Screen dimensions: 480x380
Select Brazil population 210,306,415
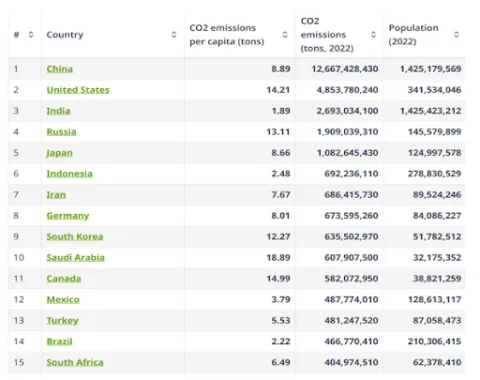(435, 341)
